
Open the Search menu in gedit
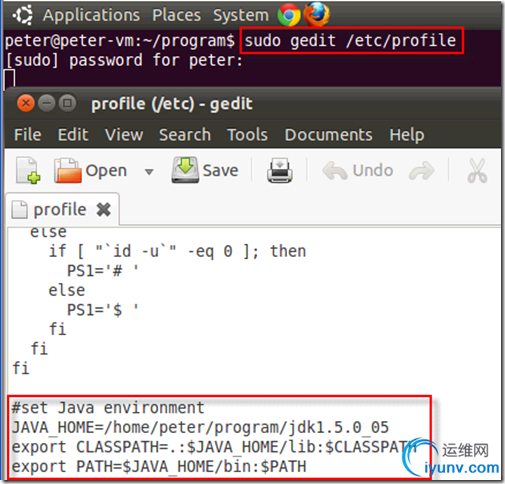[185, 135]
